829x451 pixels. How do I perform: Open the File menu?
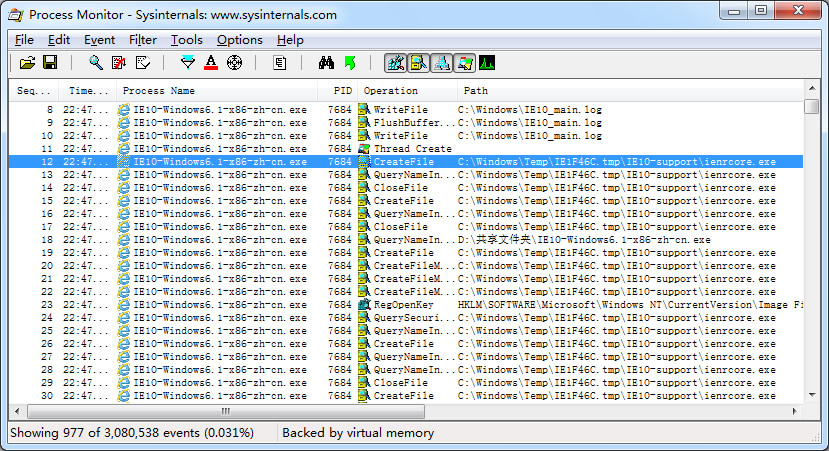tap(24, 40)
